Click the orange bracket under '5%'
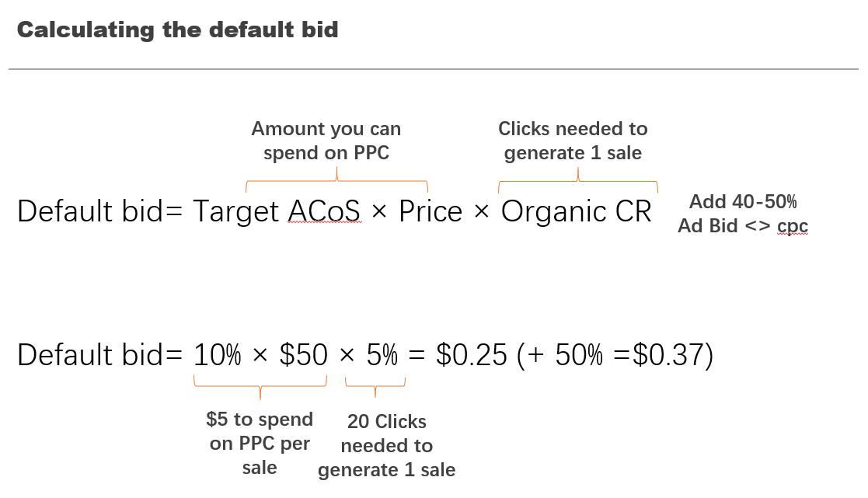 tap(375, 386)
